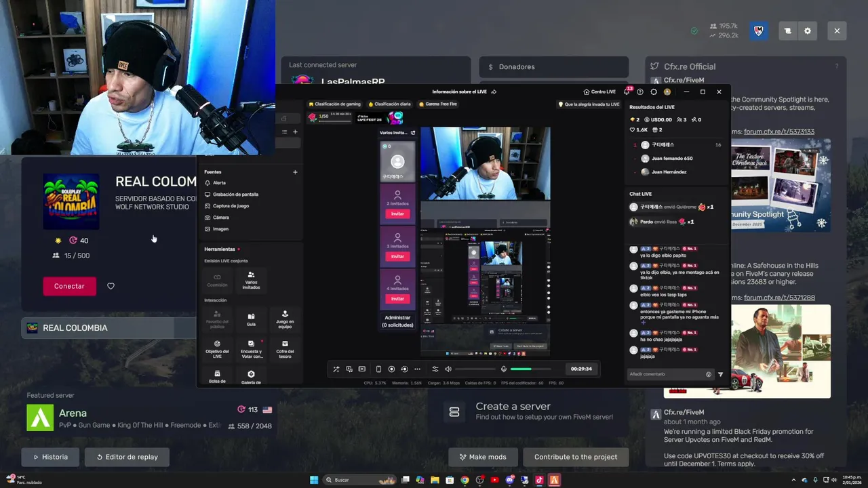Open the Historia tab in FiveM

point(50,457)
